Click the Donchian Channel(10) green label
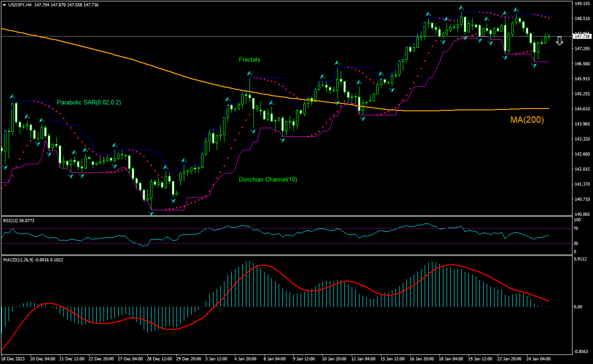 pyautogui.click(x=267, y=180)
